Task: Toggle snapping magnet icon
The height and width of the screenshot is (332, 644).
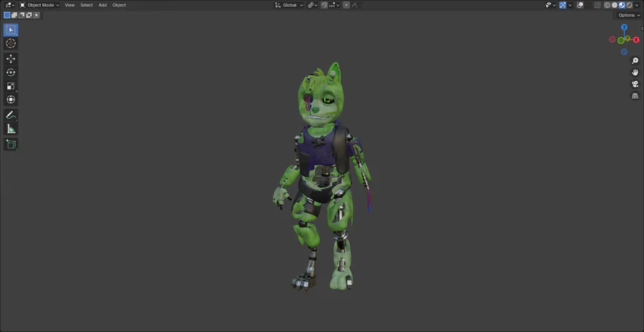Action: click(324, 5)
